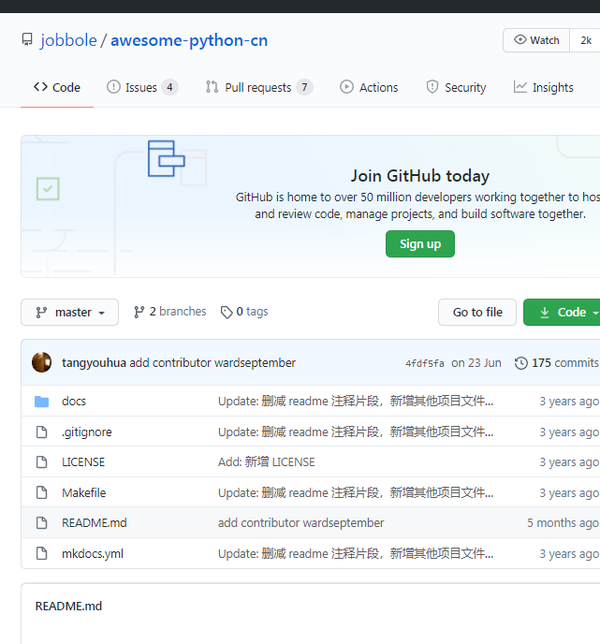The height and width of the screenshot is (644, 600).
Task: View the 175 commits history
Action: (x=557, y=363)
